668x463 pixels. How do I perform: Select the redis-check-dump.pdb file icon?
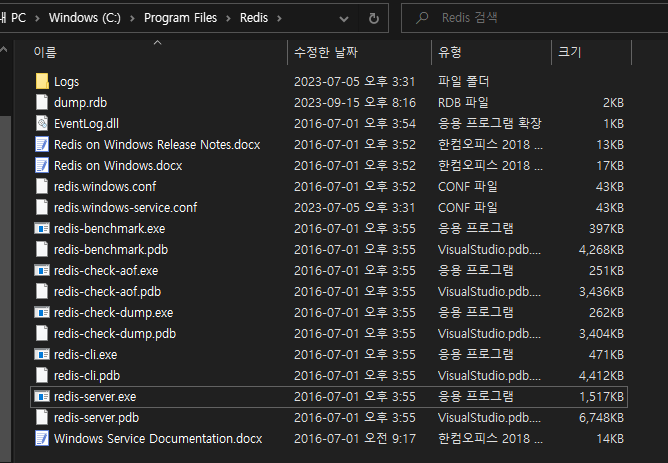pyautogui.click(x=42, y=334)
